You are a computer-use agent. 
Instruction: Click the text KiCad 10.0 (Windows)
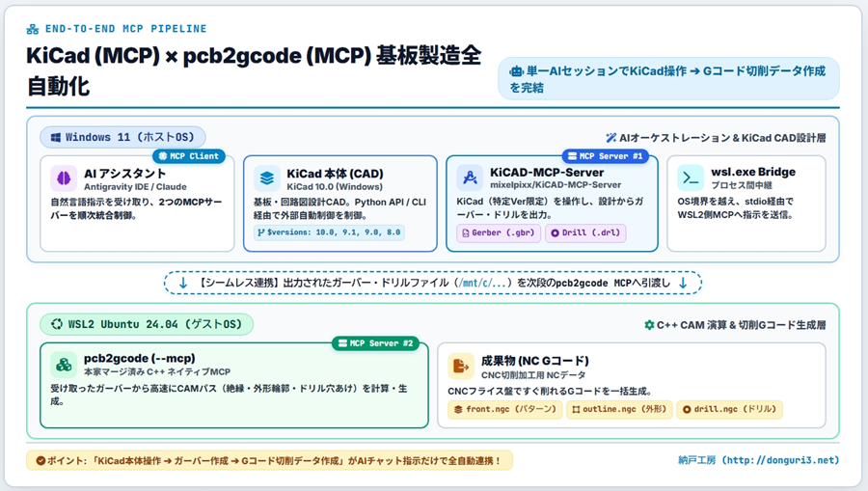coord(335,187)
